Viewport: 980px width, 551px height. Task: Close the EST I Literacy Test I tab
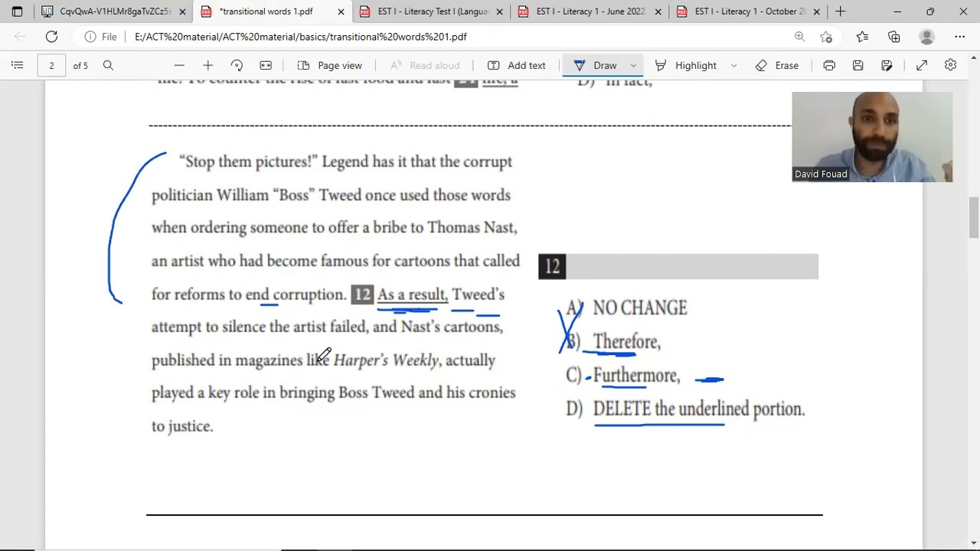[x=499, y=11]
